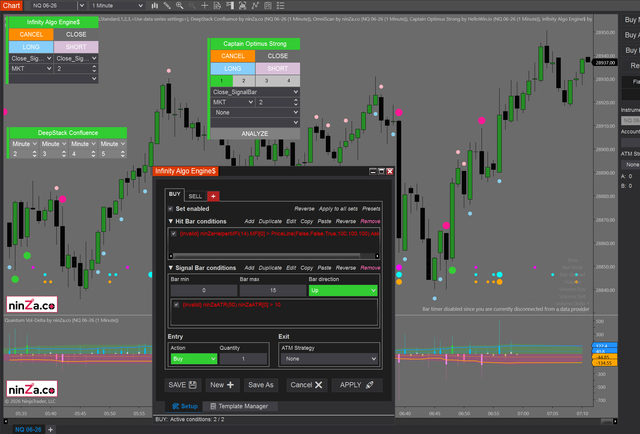Toggle the Set enabled checkbox
Viewport: 640px width, 434px height.
pyautogui.click(x=171, y=209)
